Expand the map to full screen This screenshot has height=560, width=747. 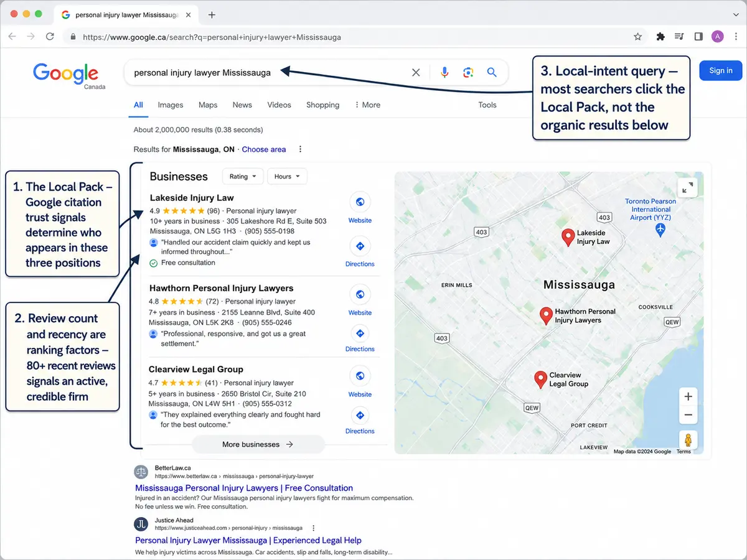click(x=687, y=187)
